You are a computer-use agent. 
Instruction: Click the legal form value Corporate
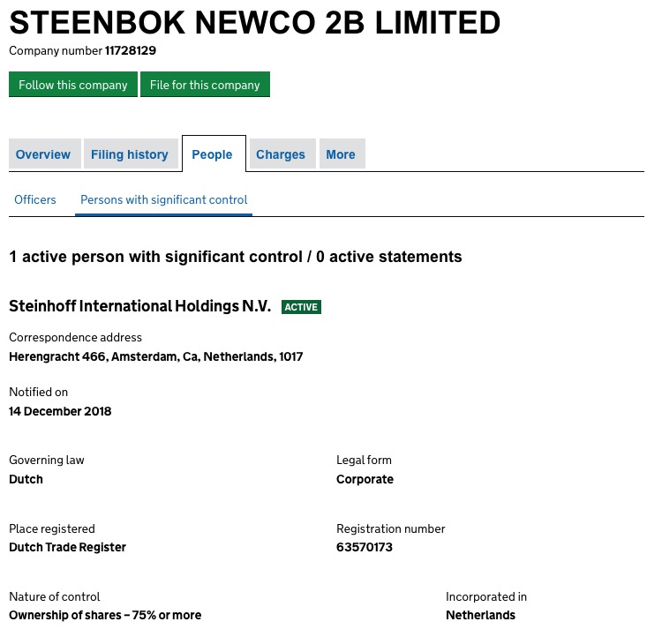tap(365, 479)
